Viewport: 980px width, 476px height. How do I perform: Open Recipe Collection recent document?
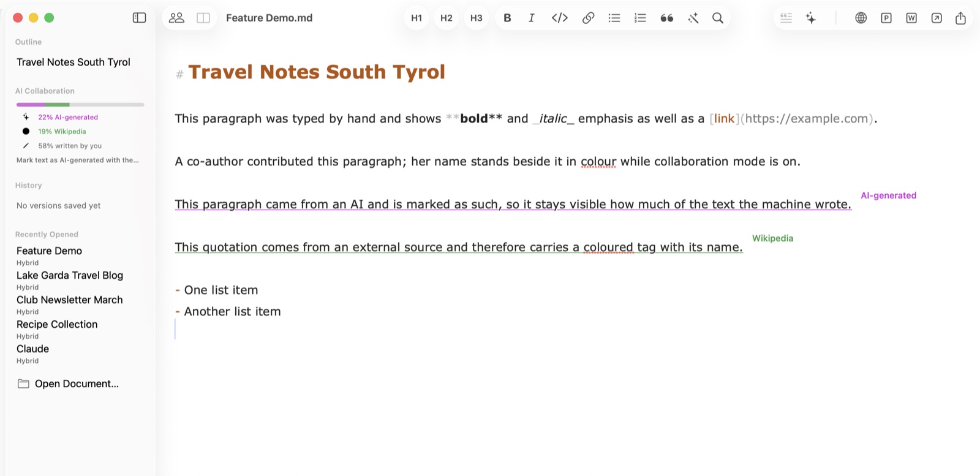[57, 324]
